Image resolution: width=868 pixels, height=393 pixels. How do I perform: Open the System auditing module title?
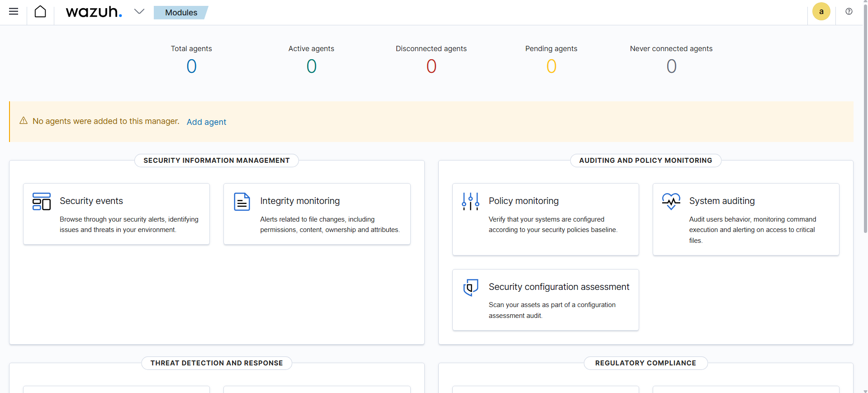pyautogui.click(x=722, y=201)
